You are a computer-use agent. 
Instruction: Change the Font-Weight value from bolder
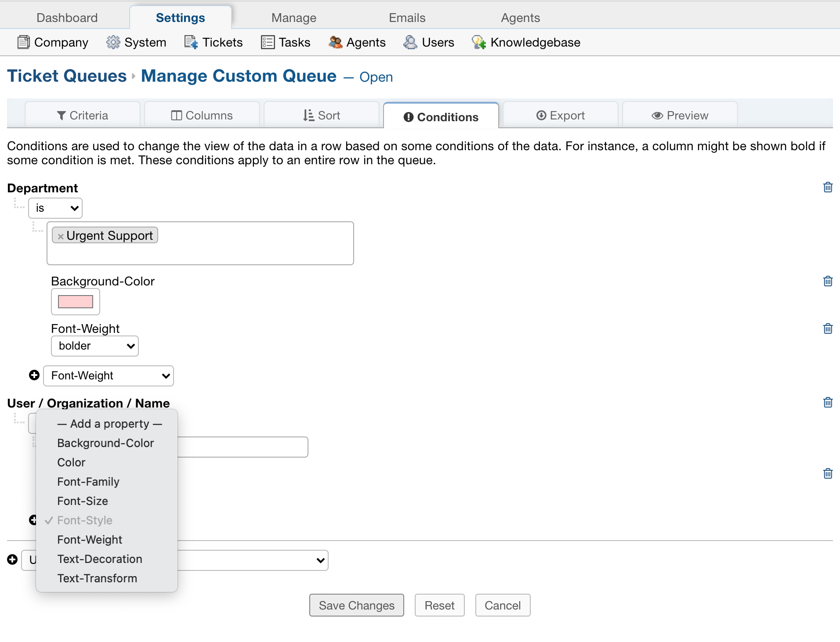coord(95,346)
